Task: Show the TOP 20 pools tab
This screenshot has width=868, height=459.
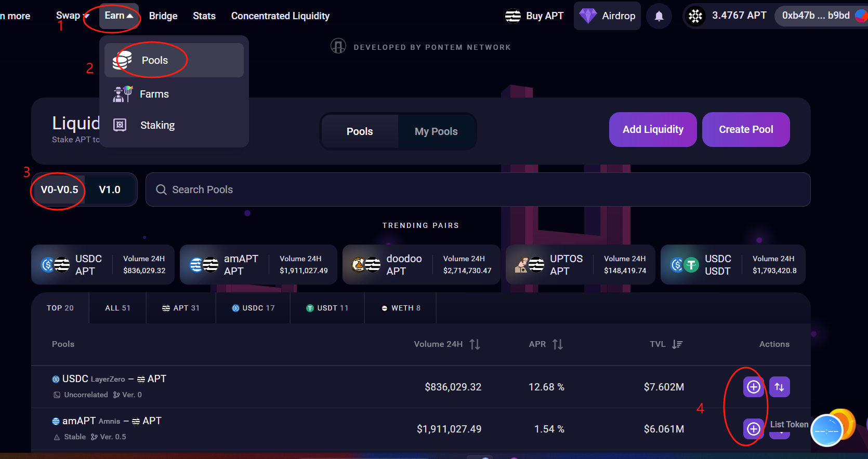Action: click(60, 308)
